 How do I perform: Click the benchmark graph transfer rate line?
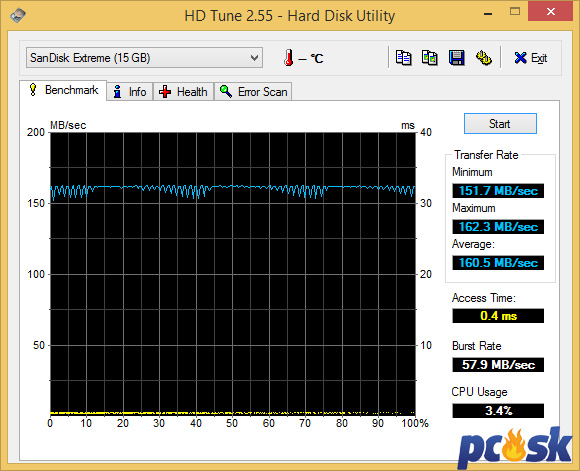[233, 188]
